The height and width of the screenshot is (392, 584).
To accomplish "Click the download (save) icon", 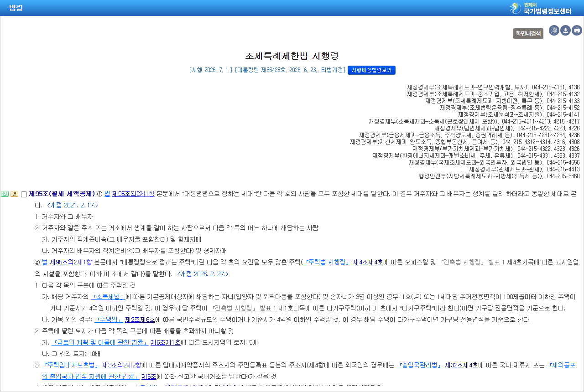I will (x=565, y=31).
